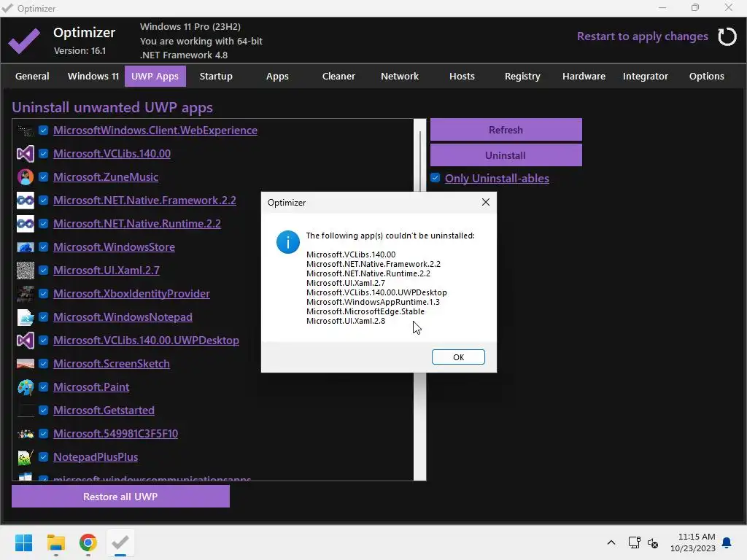
Task: Open the Options tab
Action: (x=706, y=76)
